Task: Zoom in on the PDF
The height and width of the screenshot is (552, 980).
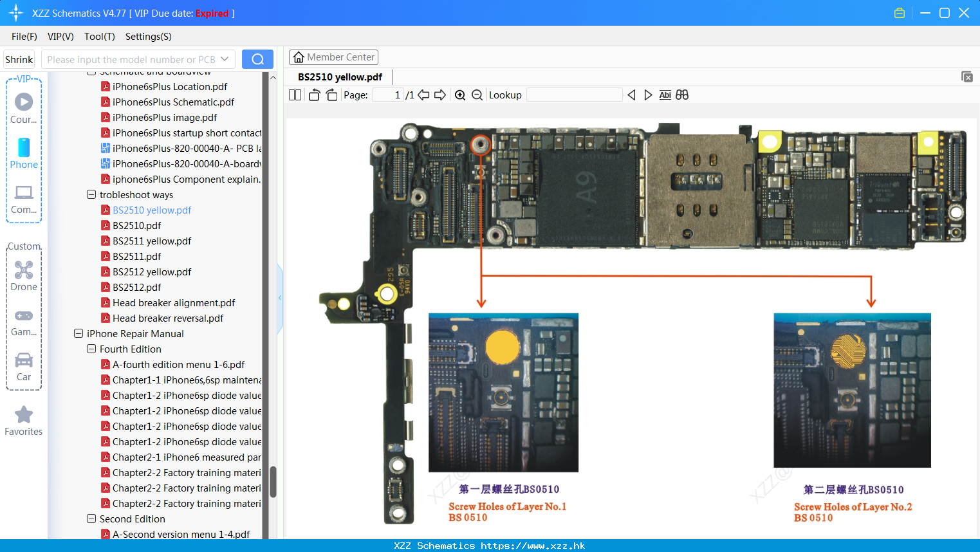Action: pos(460,95)
